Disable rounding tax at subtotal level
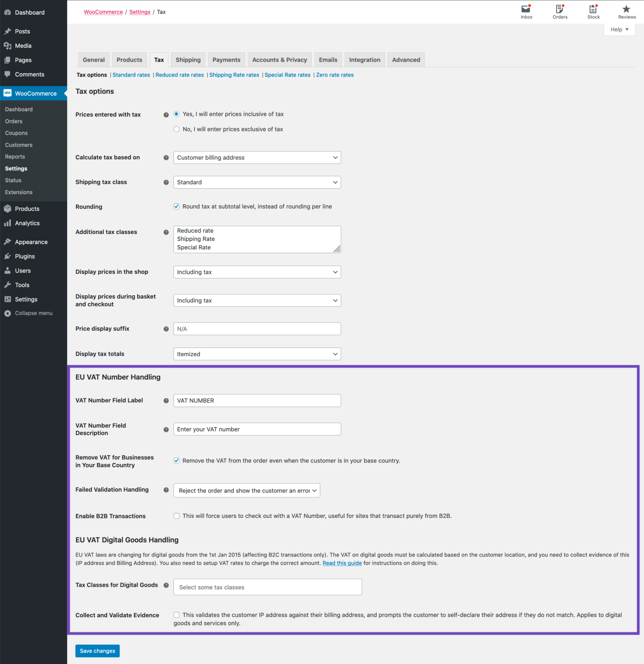 pos(177,207)
